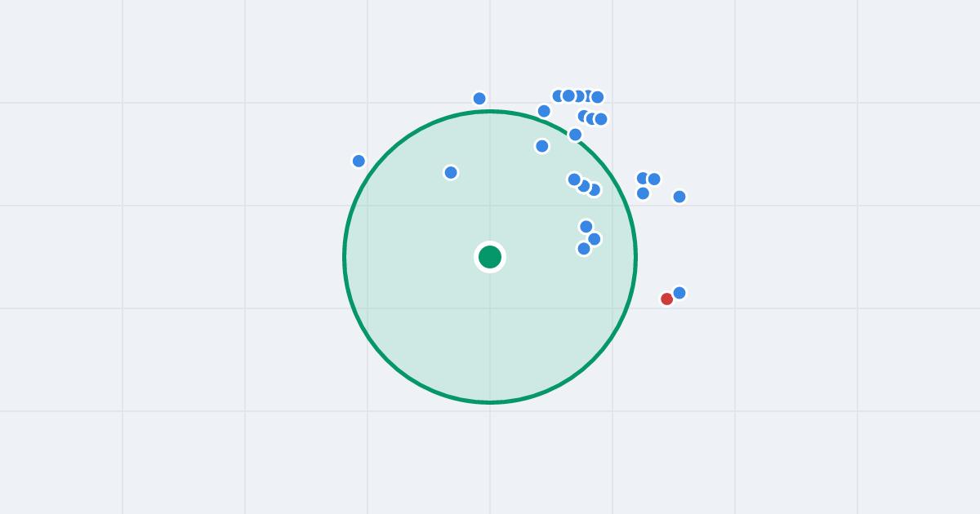Click the rightmost dot of the three-dot cluster under the top row
Viewport: 980px width, 514px height.
pos(601,119)
